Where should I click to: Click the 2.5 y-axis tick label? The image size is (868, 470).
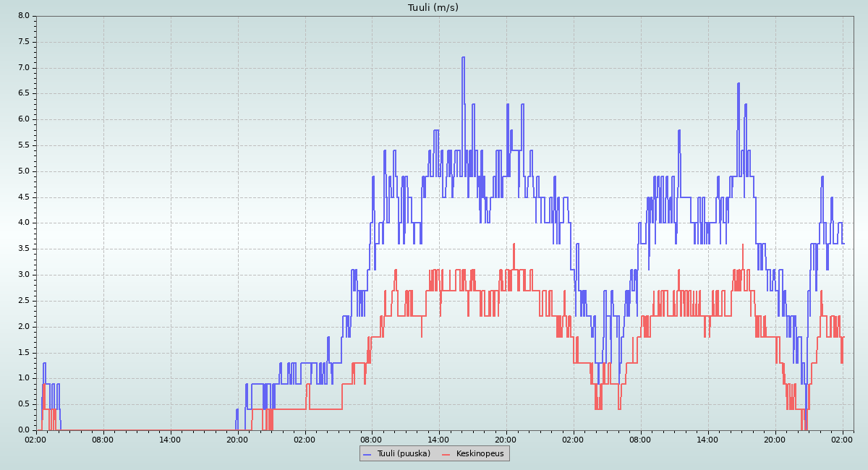click(x=23, y=301)
